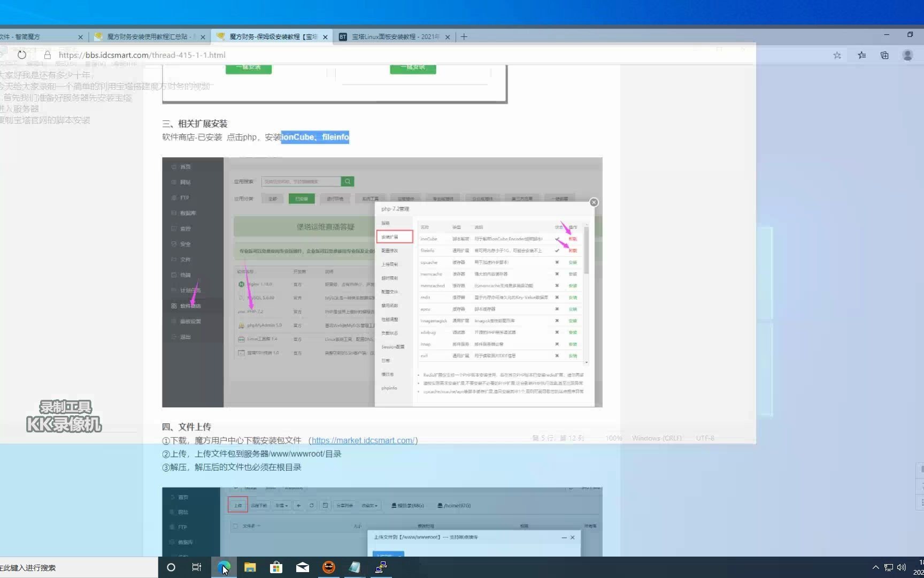Click the address bar URL bbs.idcsmart.com
Screen dimensions: 924x578
[142, 55]
